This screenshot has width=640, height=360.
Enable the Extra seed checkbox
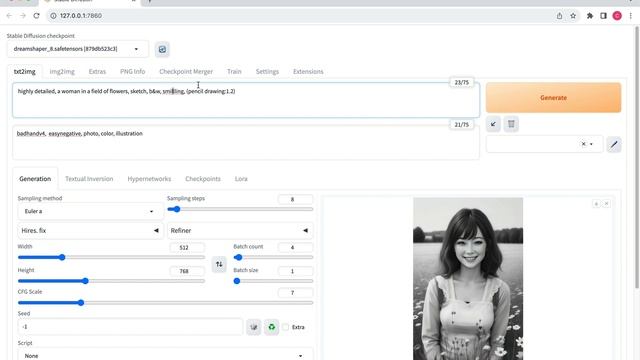click(286, 327)
